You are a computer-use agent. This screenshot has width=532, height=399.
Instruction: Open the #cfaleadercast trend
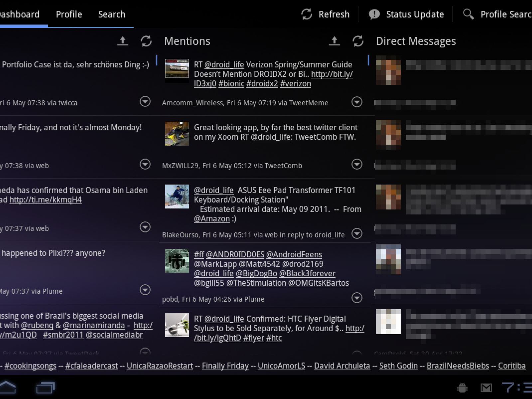(91, 366)
